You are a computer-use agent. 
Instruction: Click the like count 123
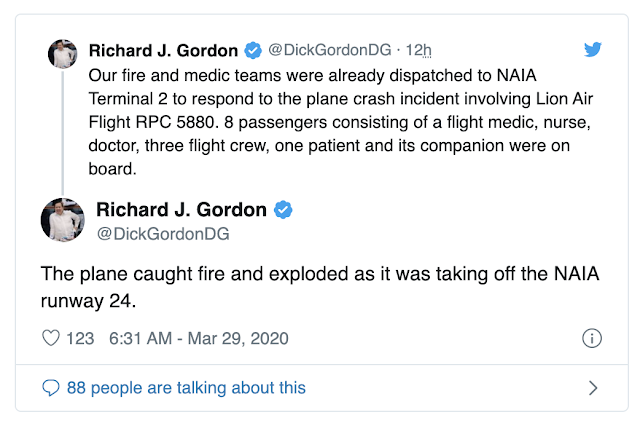[x=80, y=338]
